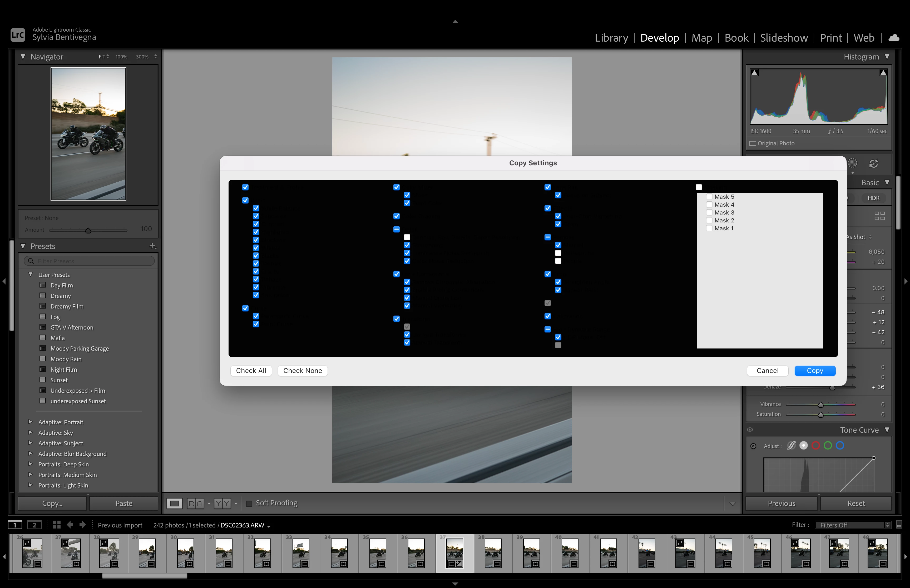
Task: Click the plus icon in Presets header
Action: [x=152, y=246]
